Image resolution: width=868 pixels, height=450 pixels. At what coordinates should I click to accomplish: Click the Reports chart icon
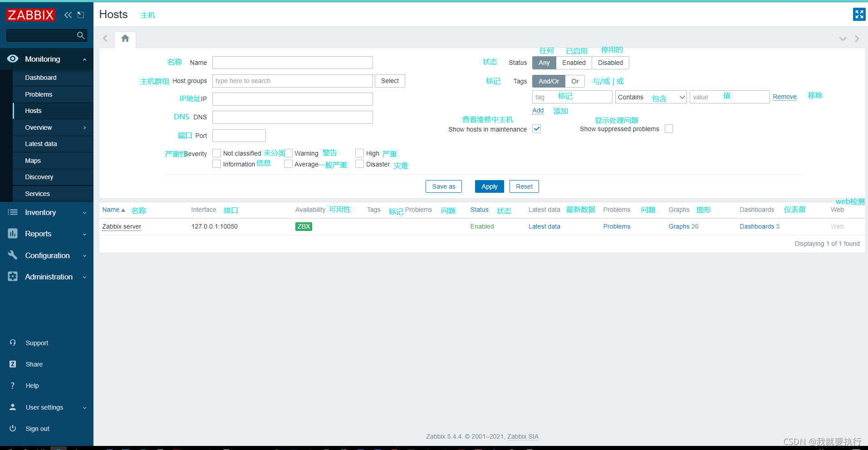pyautogui.click(x=13, y=234)
